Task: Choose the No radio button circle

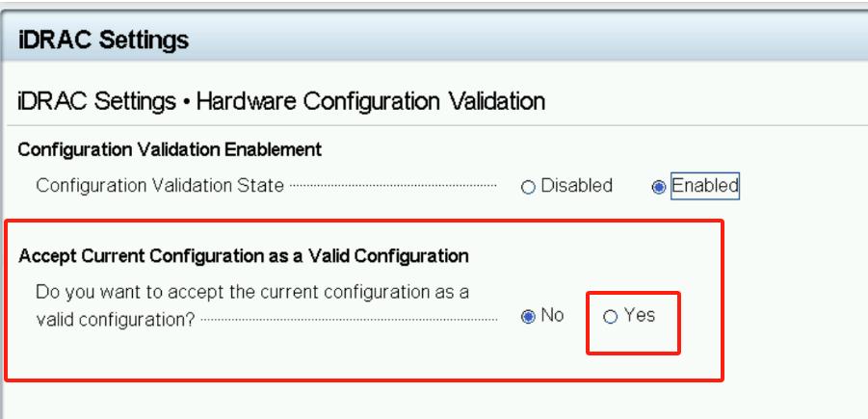Action: click(x=528, y=317)
